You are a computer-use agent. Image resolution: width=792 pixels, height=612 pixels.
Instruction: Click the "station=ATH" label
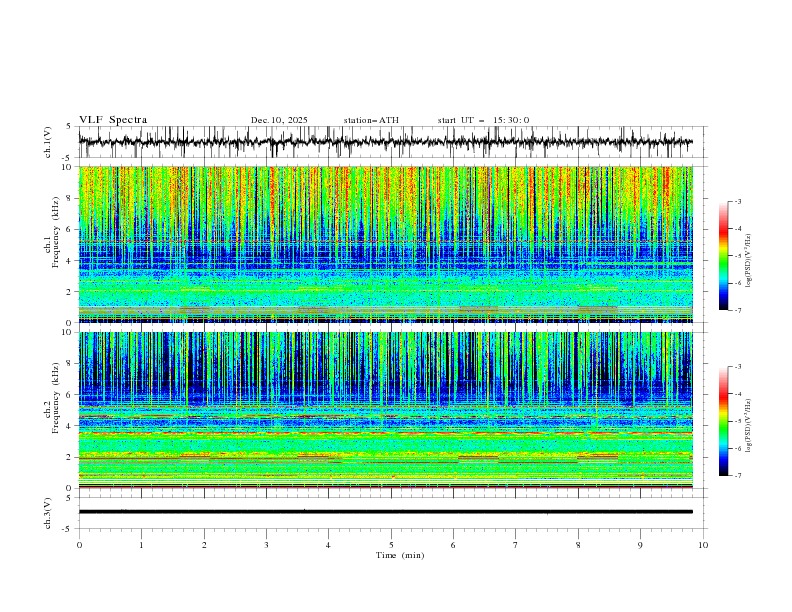click(x=371, y=120)
